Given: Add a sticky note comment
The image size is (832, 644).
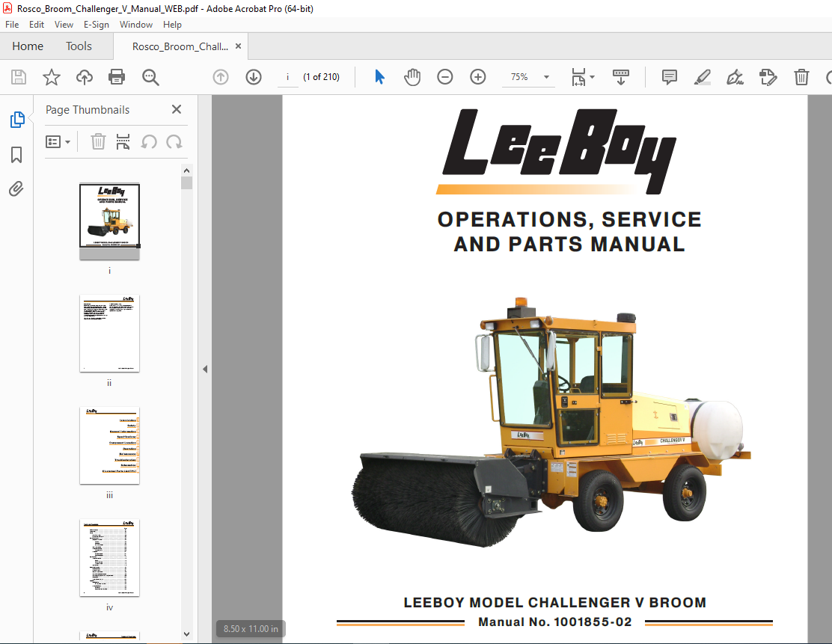Looking at the screenshot, I should [670, 77].
